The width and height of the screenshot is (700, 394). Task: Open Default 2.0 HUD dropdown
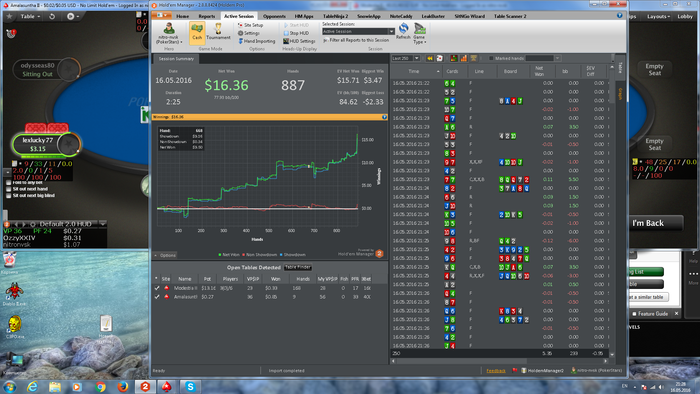coord(103,224)
